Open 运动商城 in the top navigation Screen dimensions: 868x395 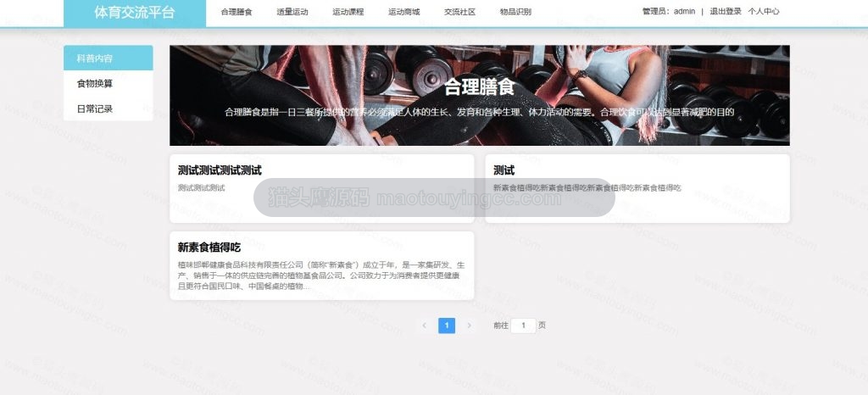pos(404,12)
